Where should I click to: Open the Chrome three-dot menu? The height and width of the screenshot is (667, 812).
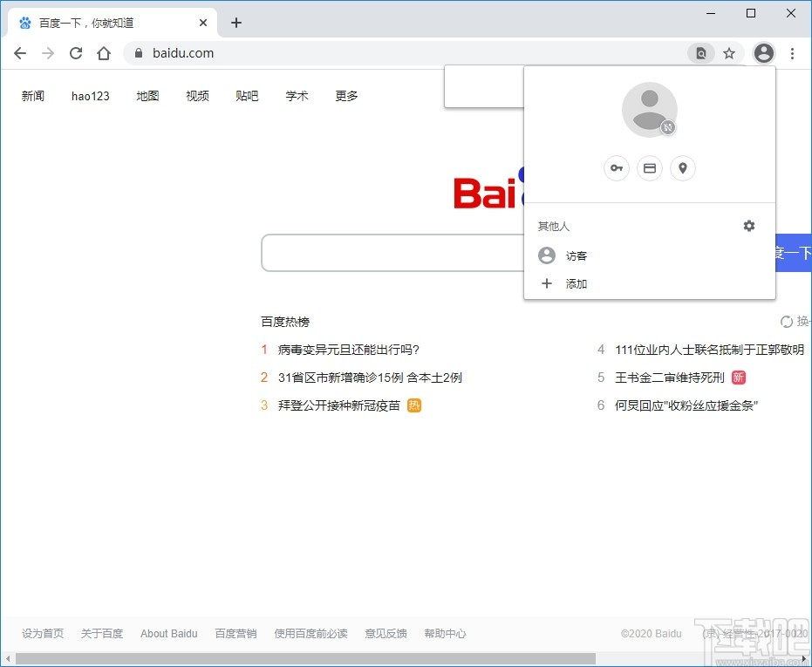tap(792, 53)
